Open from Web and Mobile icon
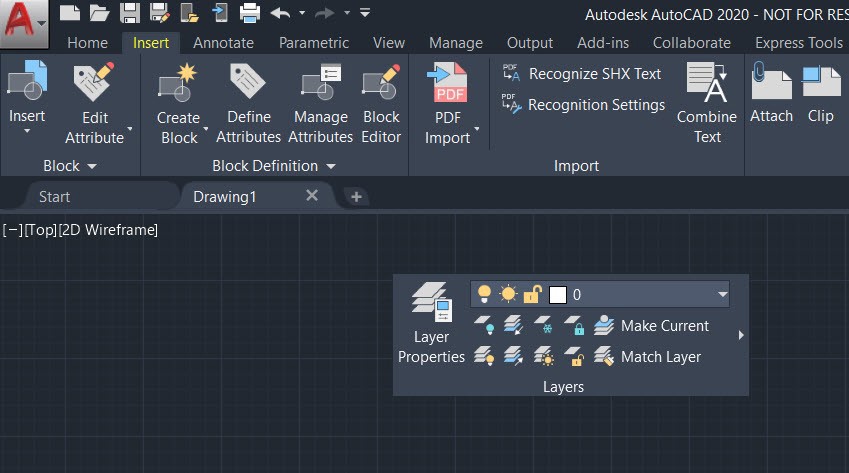 pyautogui.click(x=190, y=12)
